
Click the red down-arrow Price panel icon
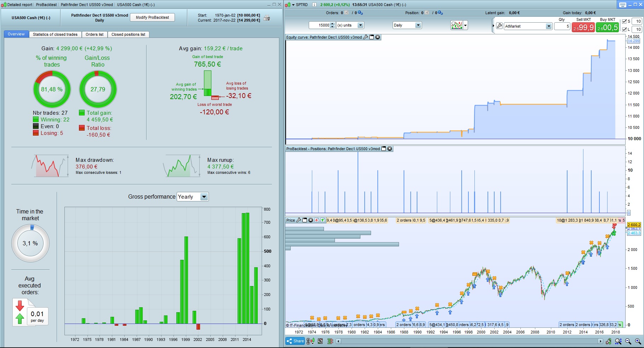(x=317, y=220)
